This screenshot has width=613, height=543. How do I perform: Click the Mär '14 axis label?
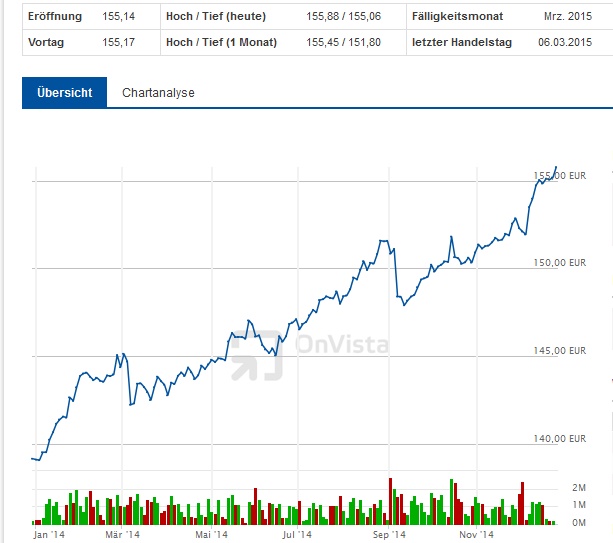(122, 535)
